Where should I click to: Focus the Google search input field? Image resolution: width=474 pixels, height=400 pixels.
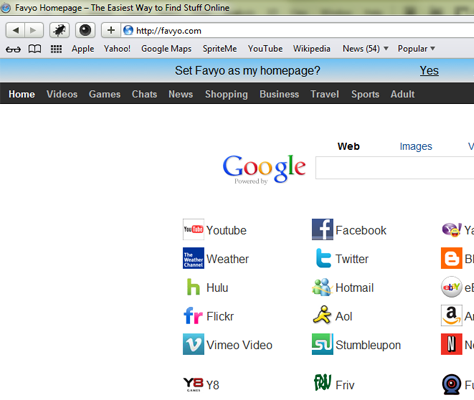[395, 168]
